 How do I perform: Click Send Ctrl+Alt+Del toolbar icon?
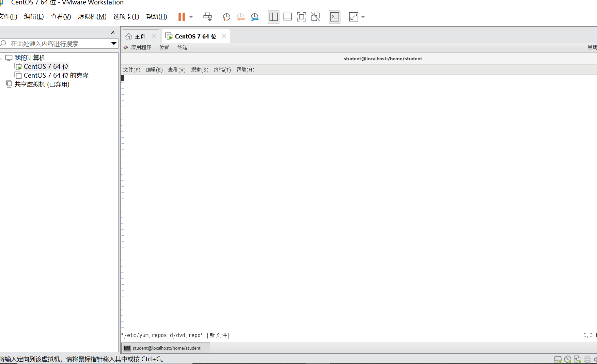pos(207,17)
